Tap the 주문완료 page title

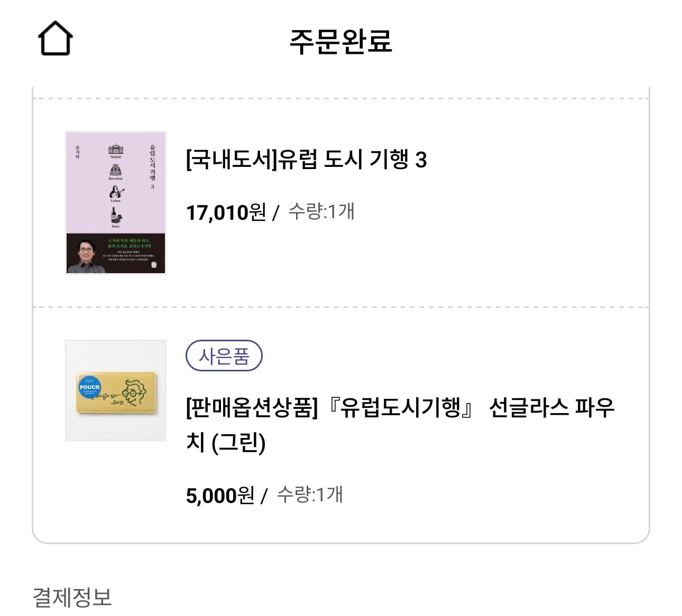click(341, 41)
